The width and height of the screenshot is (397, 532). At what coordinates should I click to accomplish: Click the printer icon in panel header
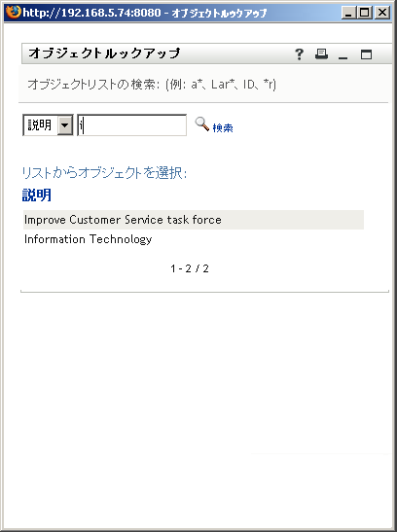(x=321, y=53)
